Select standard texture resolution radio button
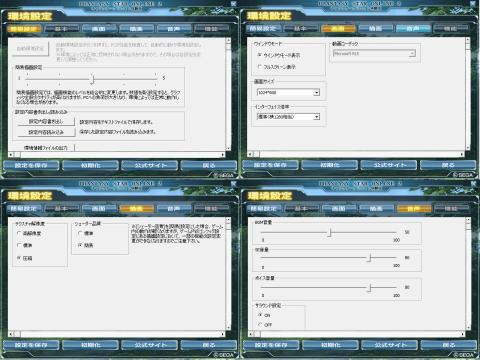 [19, 245]
